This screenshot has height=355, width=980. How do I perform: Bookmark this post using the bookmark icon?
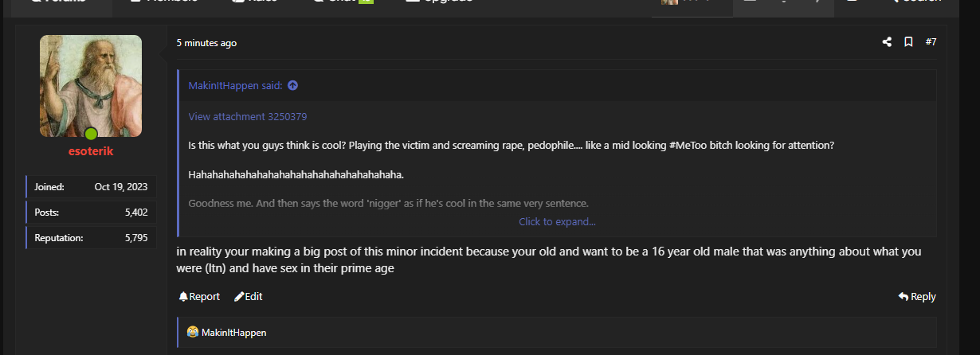908,42
